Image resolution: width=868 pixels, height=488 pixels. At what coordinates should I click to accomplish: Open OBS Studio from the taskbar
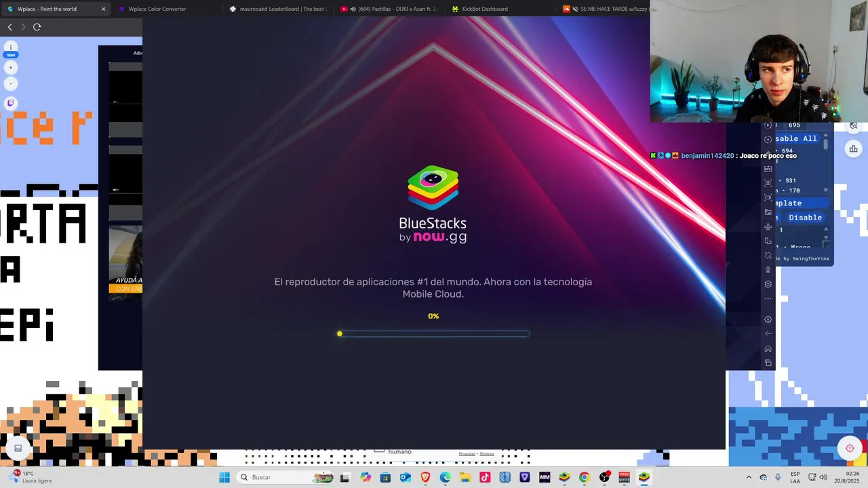(x=604, y=477)
